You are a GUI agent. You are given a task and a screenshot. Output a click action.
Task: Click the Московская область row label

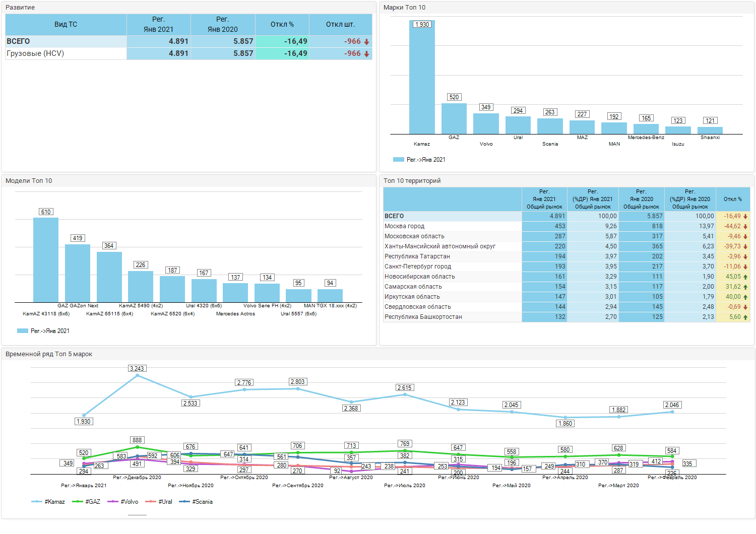coord(414,236)
